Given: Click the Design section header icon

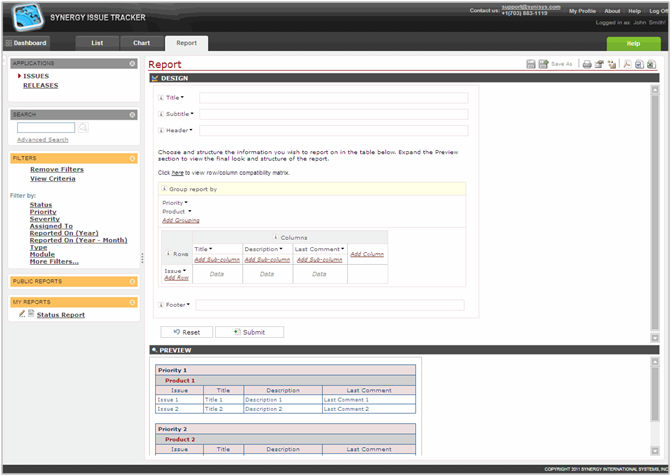Looking at the screenshot, I should coord(155,78).
